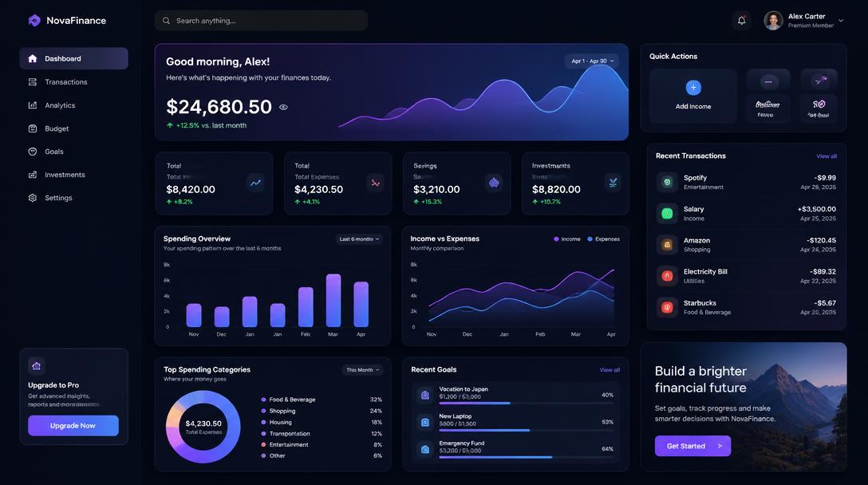Click the Vacation to Japan goal icon
This screenshot has height=485, width=868.
(425, 396)
